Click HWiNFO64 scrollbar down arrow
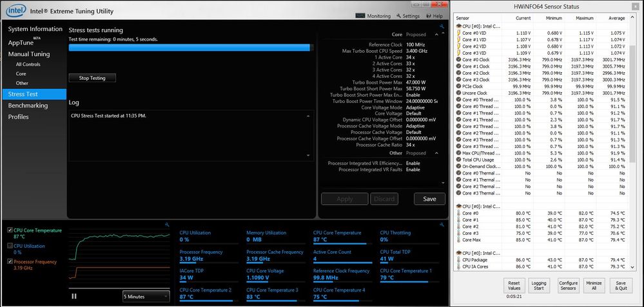The width and height of the screenshot is (644, 307). (x=632, y=267)
